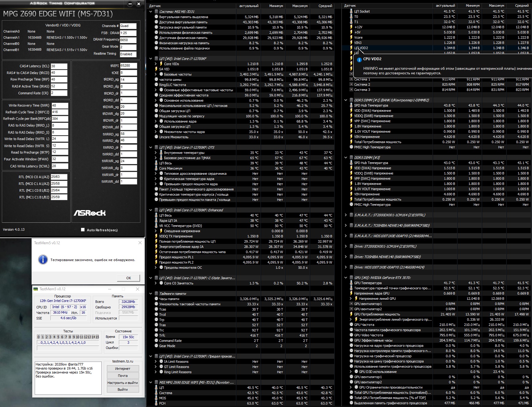The height and width of the screenshot is (407, 532).
Task: Collapse the Система: MSI MS-7D31 group
Action: coord(151,12)
